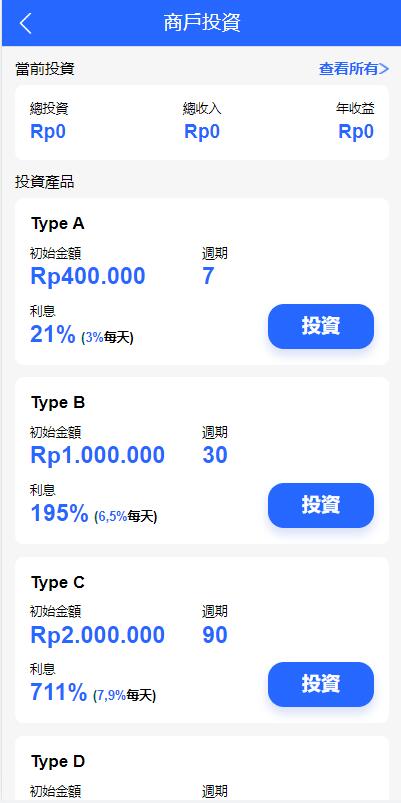Screen dimensions: 401x803
Task: Select the Type D title
Action: (x=58, y=762)
